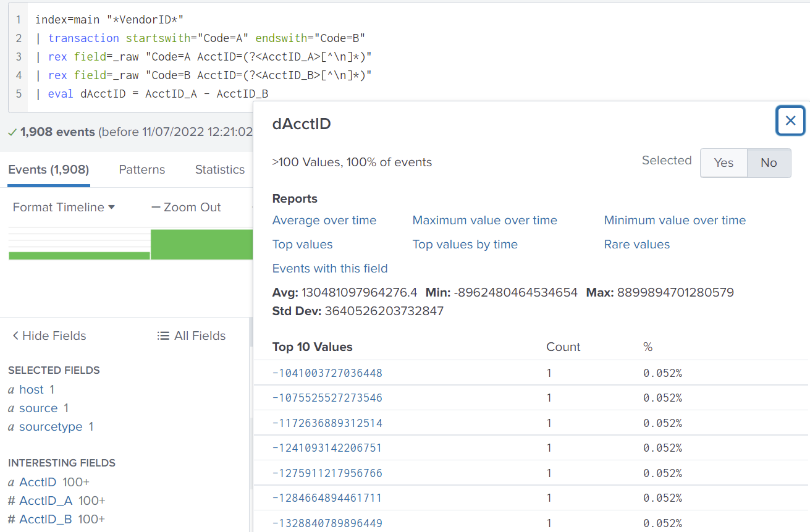Open the All Fields list
Viewport: 810px width, 532px height.
click(192, 336)
